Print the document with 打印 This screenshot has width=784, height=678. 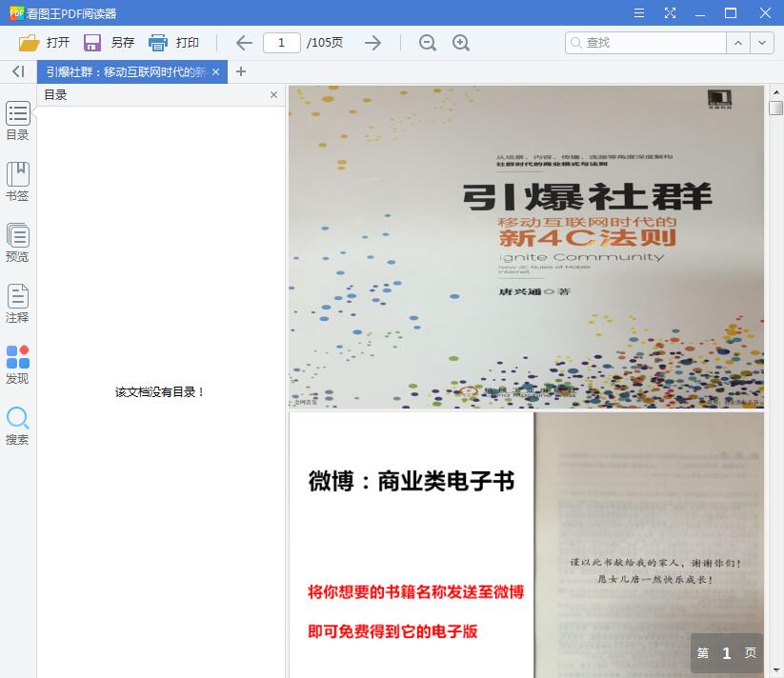(174, 43)
